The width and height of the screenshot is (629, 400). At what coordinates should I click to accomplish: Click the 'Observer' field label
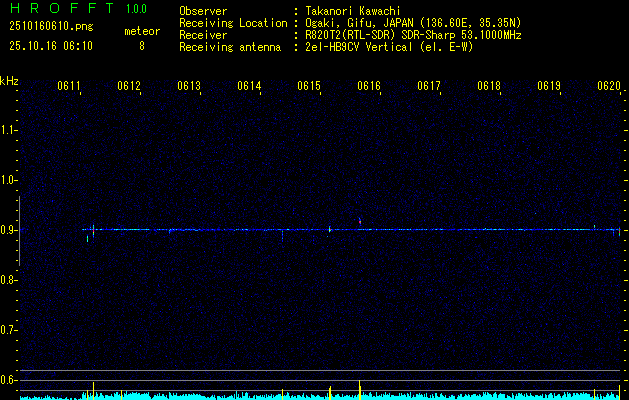coord(203,11)
